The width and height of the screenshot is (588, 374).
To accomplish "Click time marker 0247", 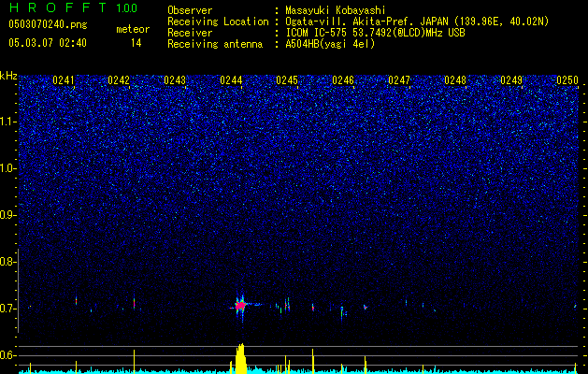I will (x=399, y=80).
